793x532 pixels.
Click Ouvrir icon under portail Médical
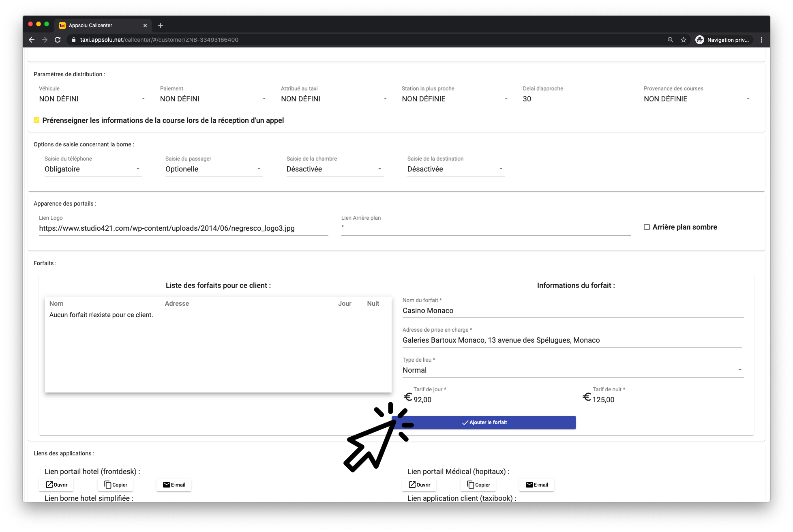pyautogui.click(x=412, y=485)
